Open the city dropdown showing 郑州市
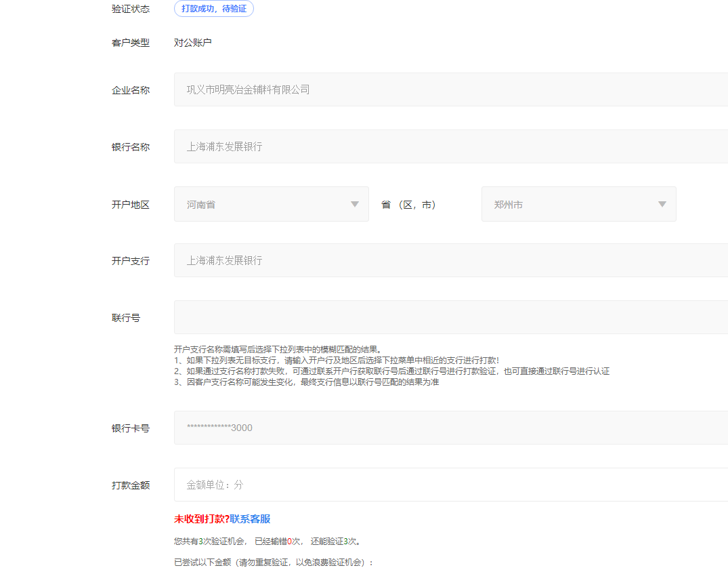The width and height of the screenshot is (728, 570). click(578, 204)
